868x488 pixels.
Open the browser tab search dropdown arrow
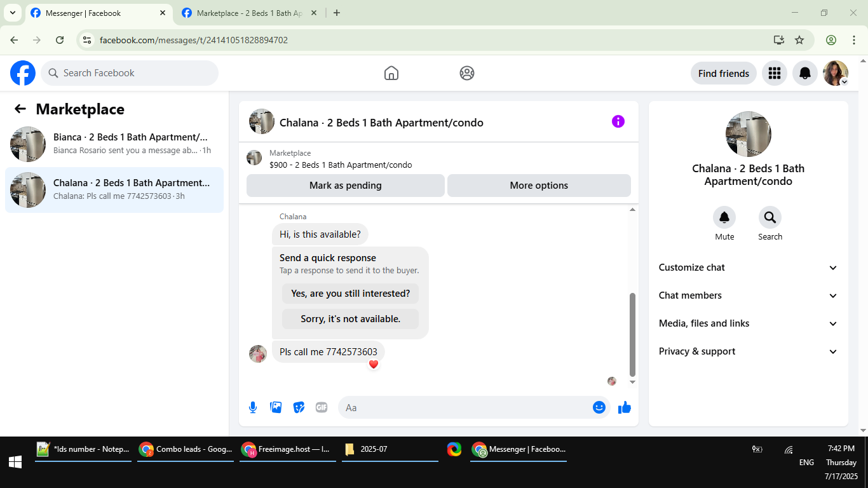tap(12, 13)
